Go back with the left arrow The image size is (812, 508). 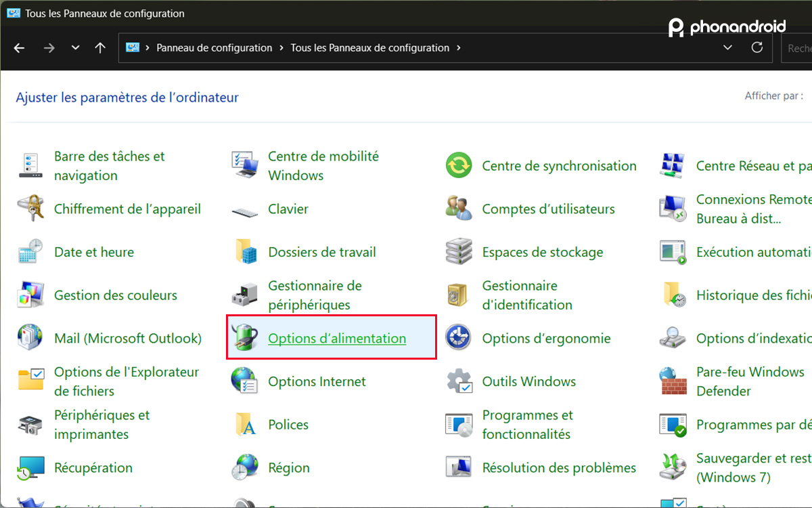click(x=20, y=48)
